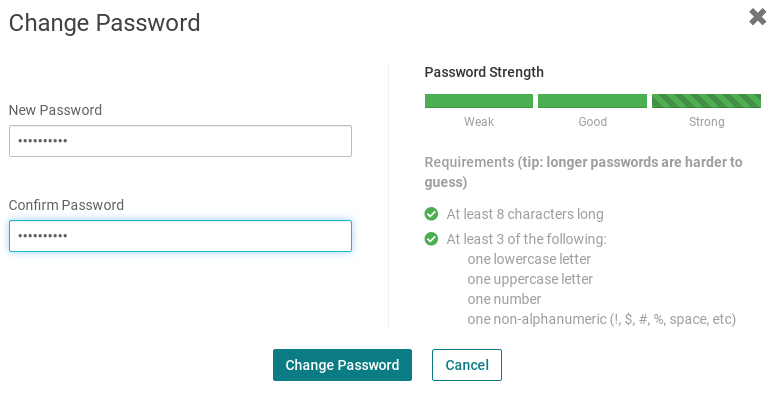Submit with the Change Password button

342,365
